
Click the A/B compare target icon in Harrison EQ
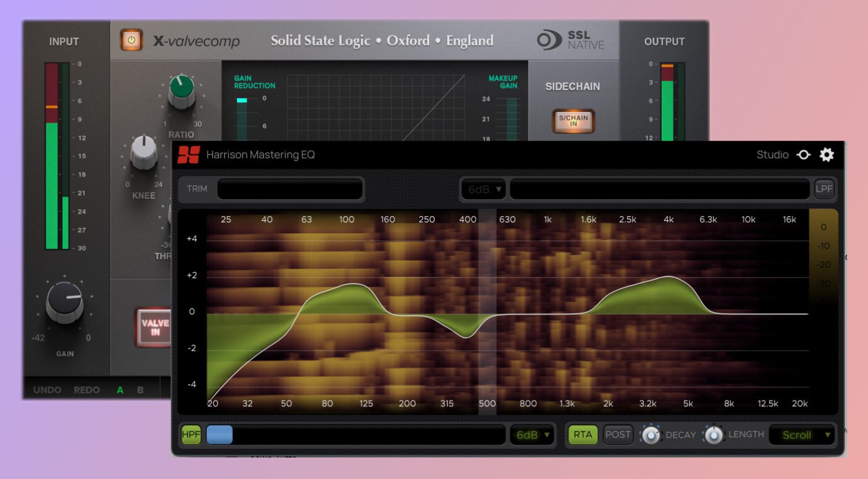[x=804, y=154]
